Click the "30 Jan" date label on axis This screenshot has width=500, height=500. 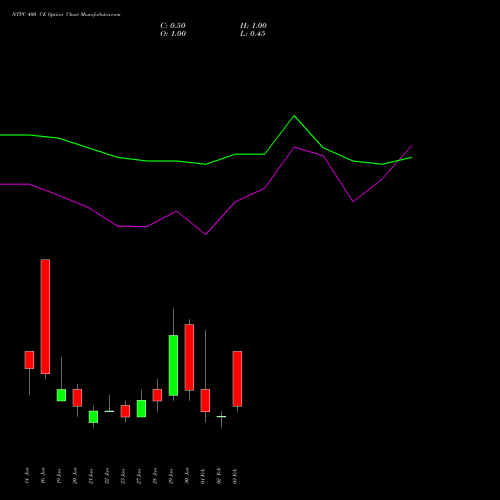coord(187,476)
